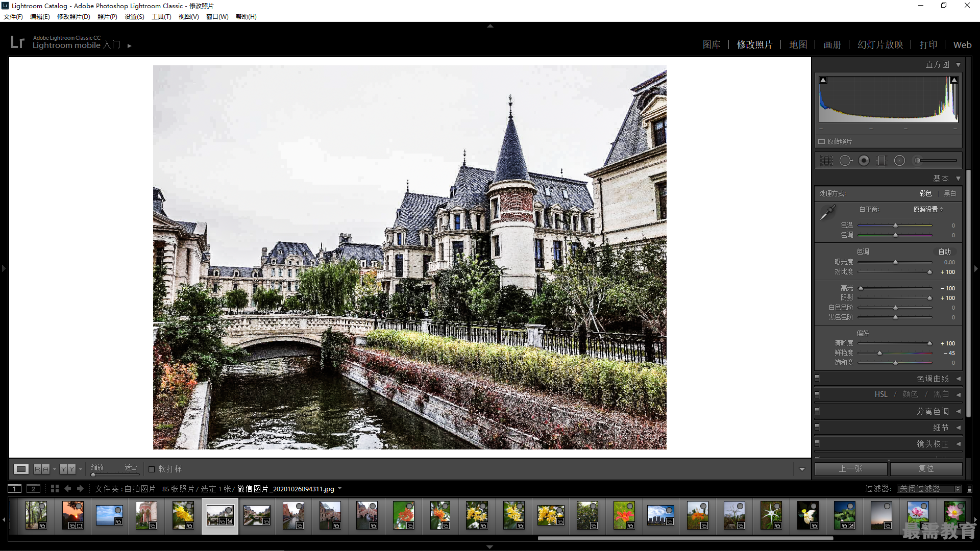
Task: Adjust the 曝光度 exposure slider
Action: click(895, 262)
